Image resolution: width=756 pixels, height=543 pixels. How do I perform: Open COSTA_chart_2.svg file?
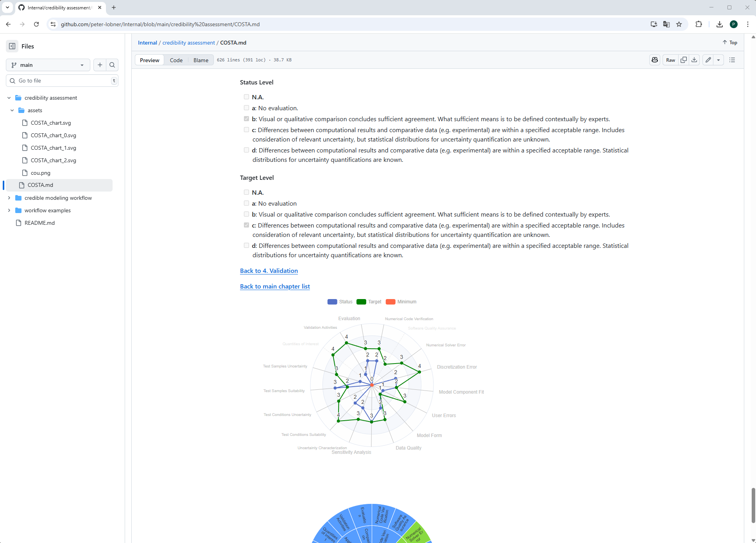pyautogui.click(x=54, y=160)
